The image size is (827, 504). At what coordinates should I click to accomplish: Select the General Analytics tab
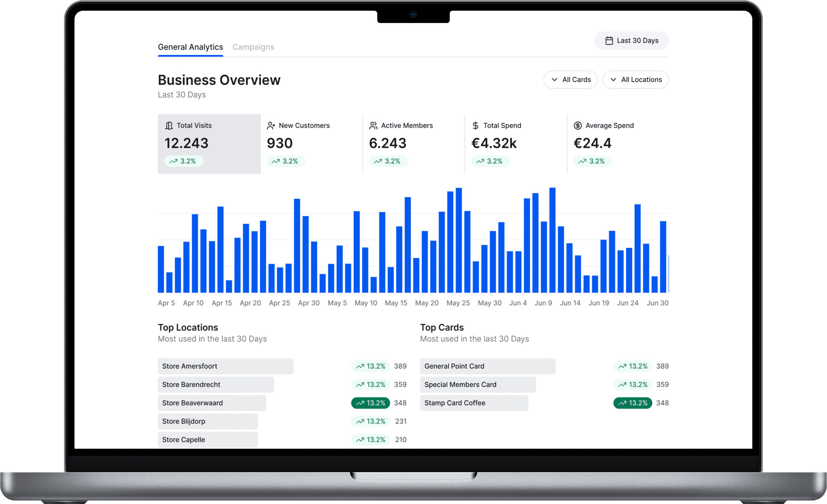(x=190, y=47)
